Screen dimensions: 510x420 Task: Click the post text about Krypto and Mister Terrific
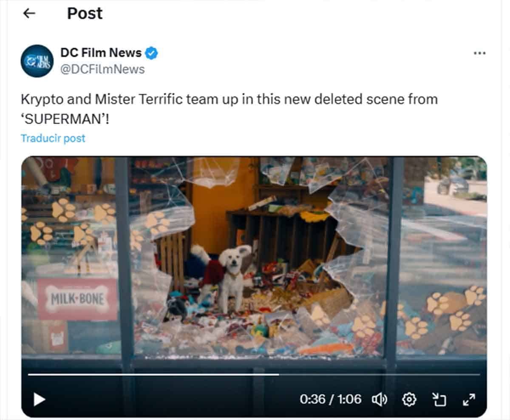[x=229, y=109]
